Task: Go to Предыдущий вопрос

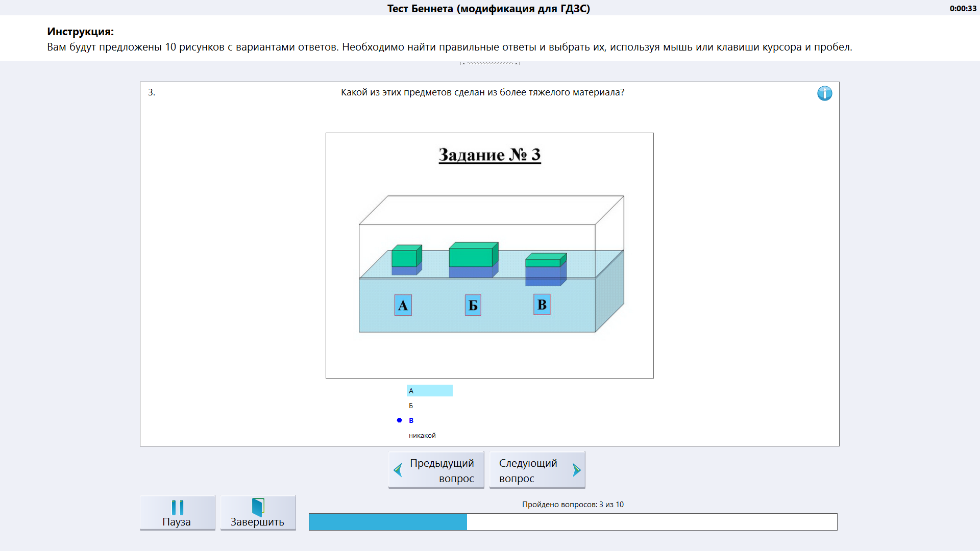Action: pos(436,470)
